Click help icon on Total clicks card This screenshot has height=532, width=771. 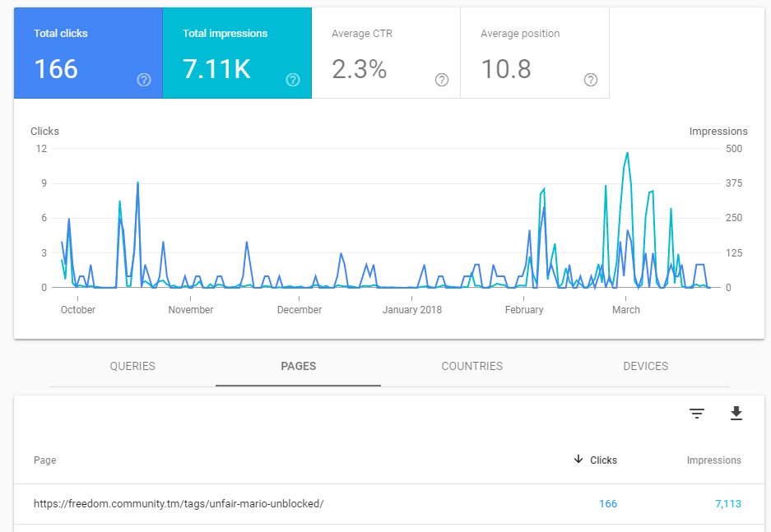pos(144,80)
